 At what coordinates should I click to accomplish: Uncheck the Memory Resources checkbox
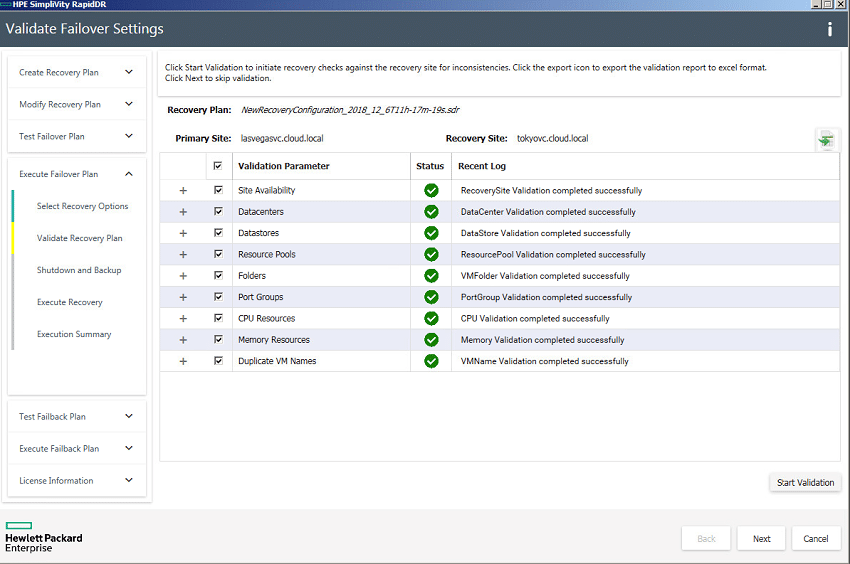[218, 339]
